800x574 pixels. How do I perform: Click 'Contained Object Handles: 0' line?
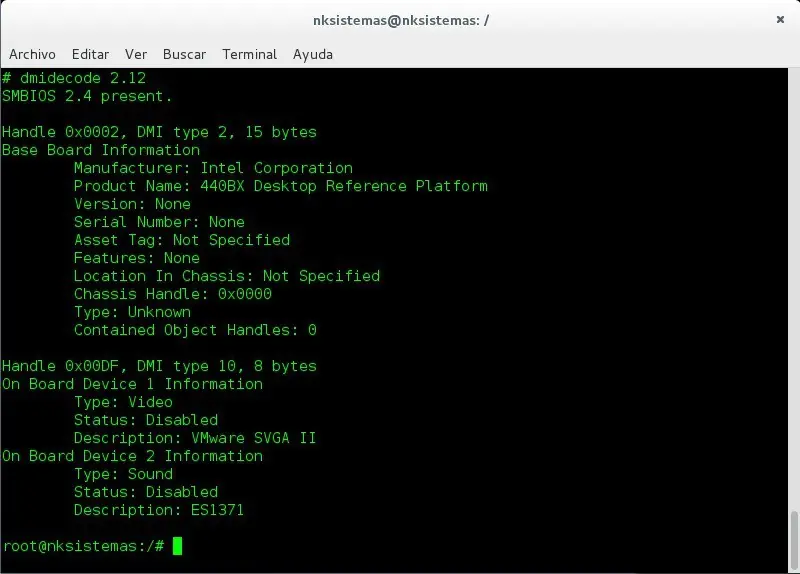tap(195, 330)
